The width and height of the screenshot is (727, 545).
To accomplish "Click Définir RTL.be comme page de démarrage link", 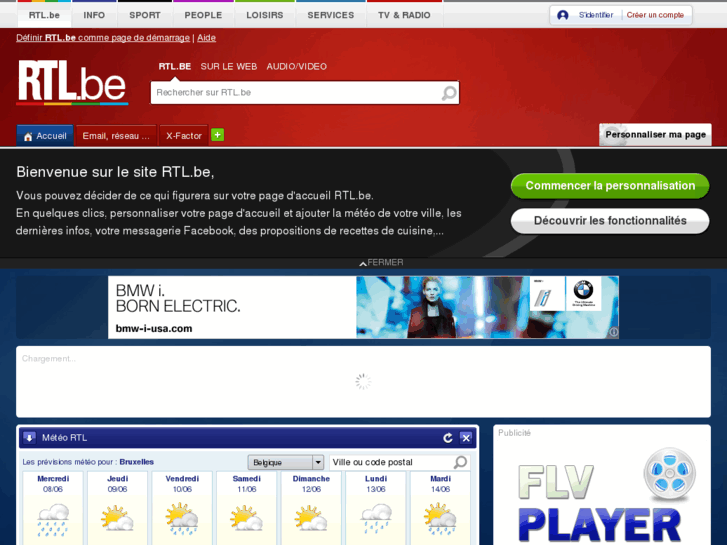I will 103,38.
